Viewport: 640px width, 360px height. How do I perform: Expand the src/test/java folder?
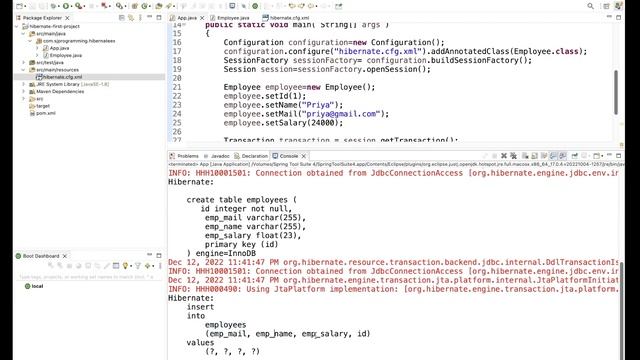[24, 62]
